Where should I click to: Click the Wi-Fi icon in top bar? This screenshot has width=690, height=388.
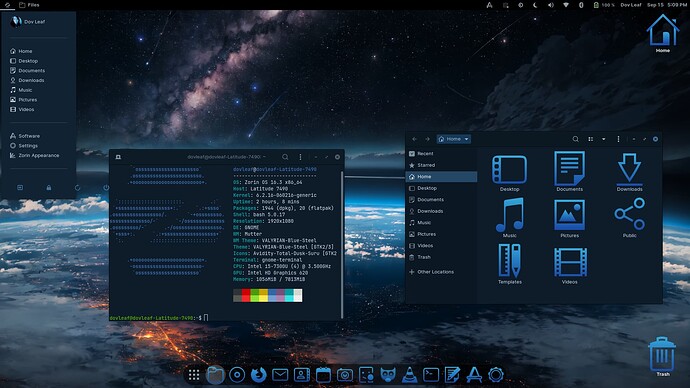tap(566, 5)
